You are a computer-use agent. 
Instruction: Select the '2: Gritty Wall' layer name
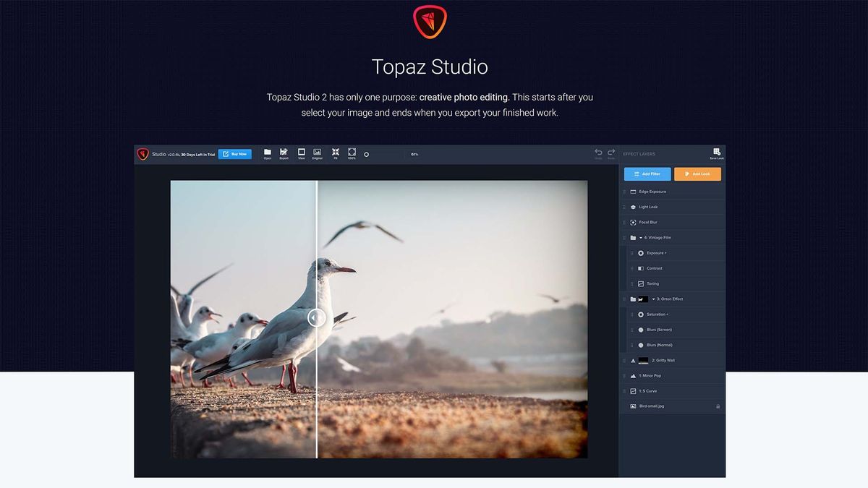(x=663, y=360)
